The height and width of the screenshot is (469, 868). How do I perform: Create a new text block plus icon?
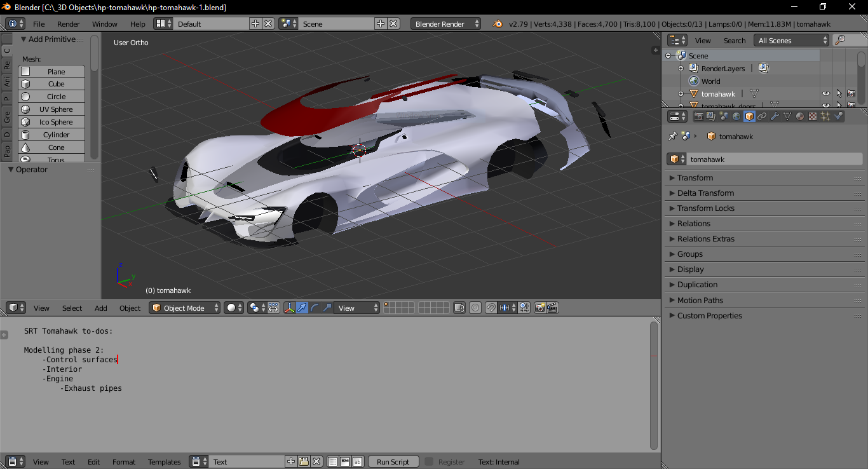(x=291, y=461)
